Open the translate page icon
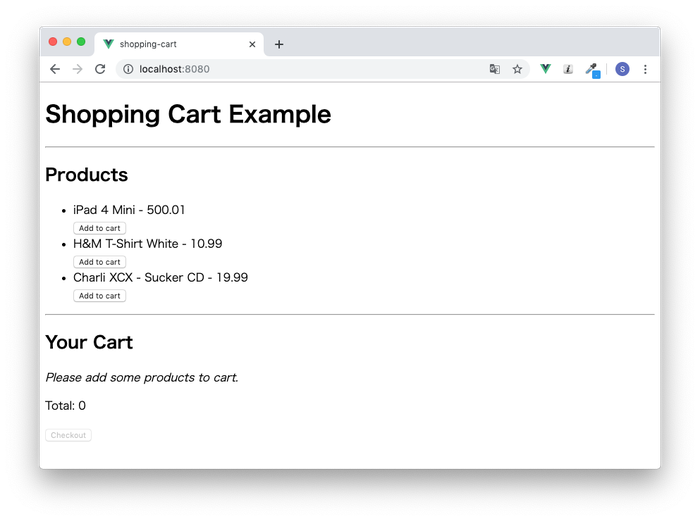Image resolution: width=700 pixels, height=521 pixels. (495, 69)
